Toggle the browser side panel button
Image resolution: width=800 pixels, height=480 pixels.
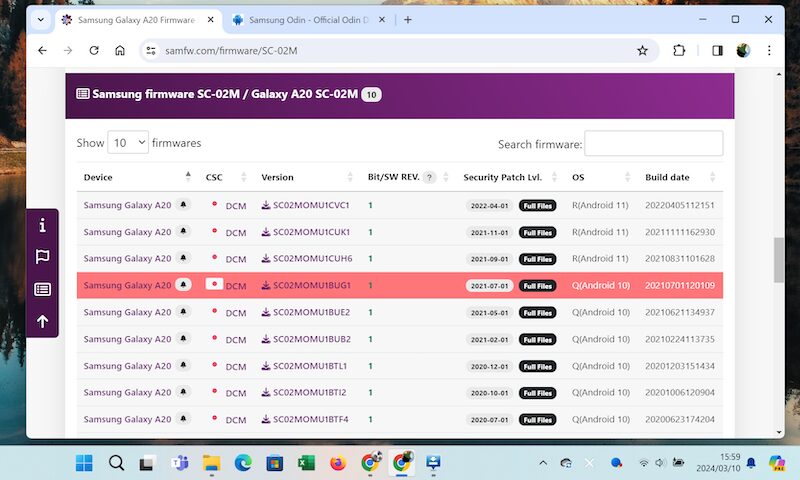coord(717,50)
